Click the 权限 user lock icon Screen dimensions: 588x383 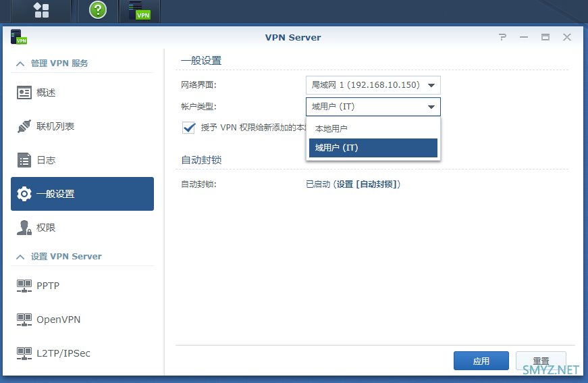[x=24, y=228]
